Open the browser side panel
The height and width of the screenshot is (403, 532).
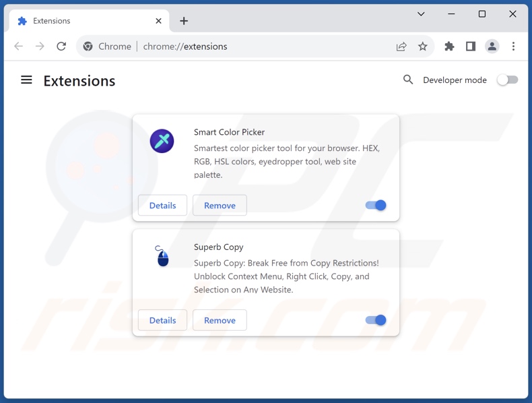tap(471, 46)
